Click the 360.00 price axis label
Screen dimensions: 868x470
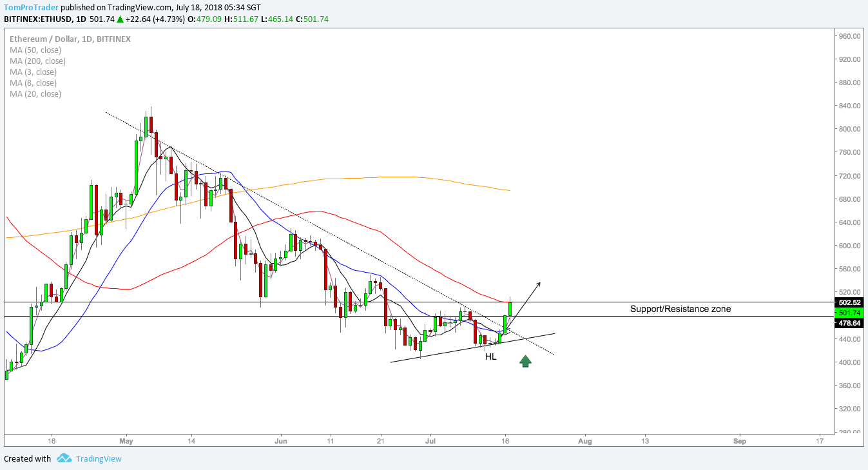pos(851,386)
